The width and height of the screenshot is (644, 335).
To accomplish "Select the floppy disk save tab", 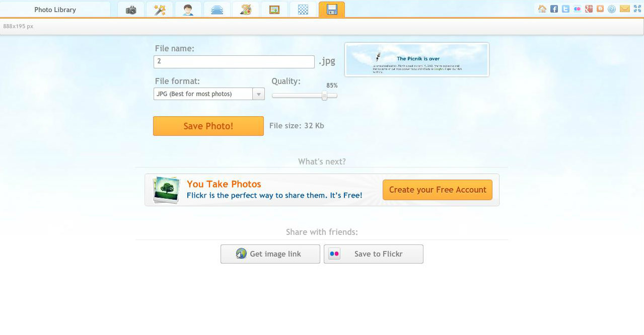I will (332, 10).
